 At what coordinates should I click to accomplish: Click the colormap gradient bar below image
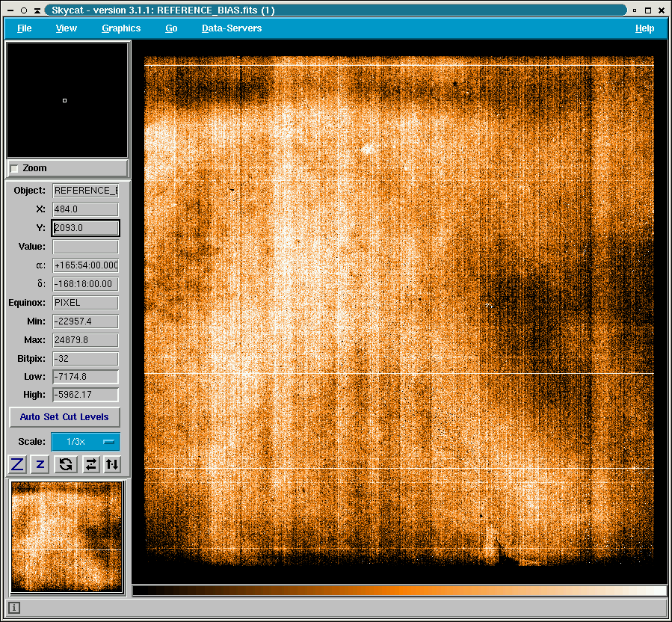pos(399,591)
